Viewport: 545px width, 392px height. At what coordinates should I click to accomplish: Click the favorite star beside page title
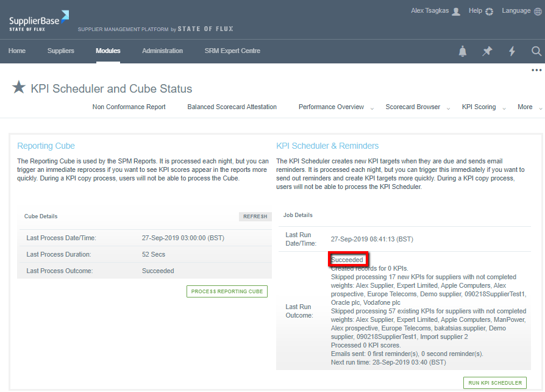coord(19,88)
